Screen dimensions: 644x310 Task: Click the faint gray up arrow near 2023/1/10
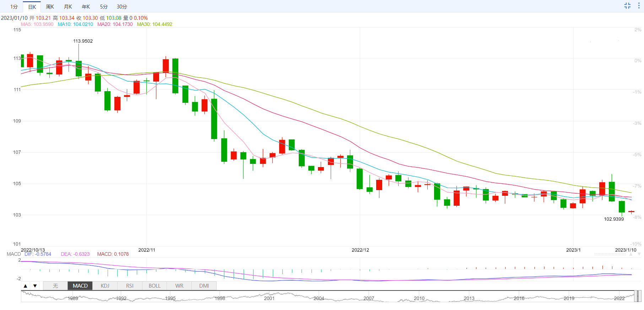(631, 254)
